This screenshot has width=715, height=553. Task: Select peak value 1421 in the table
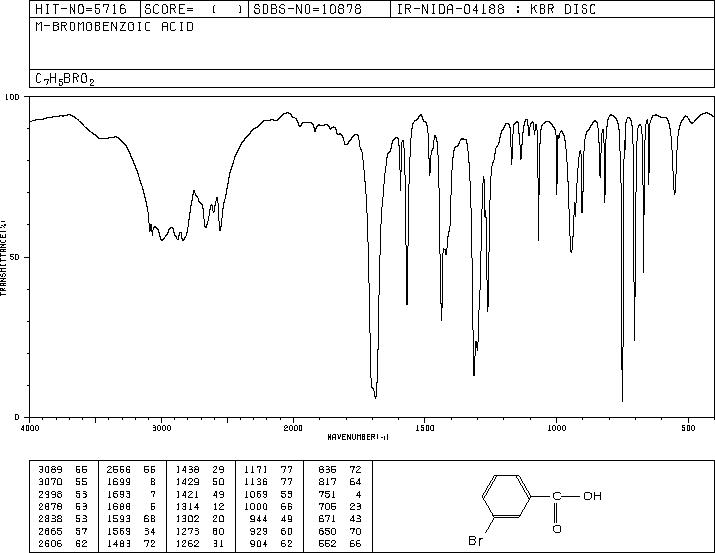click(187, 494)
